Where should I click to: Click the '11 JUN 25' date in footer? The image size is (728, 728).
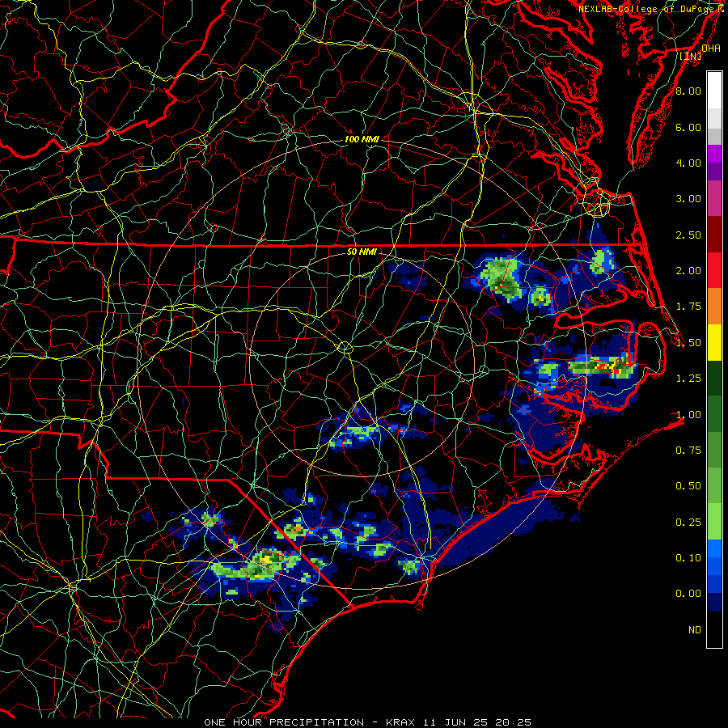456,722
